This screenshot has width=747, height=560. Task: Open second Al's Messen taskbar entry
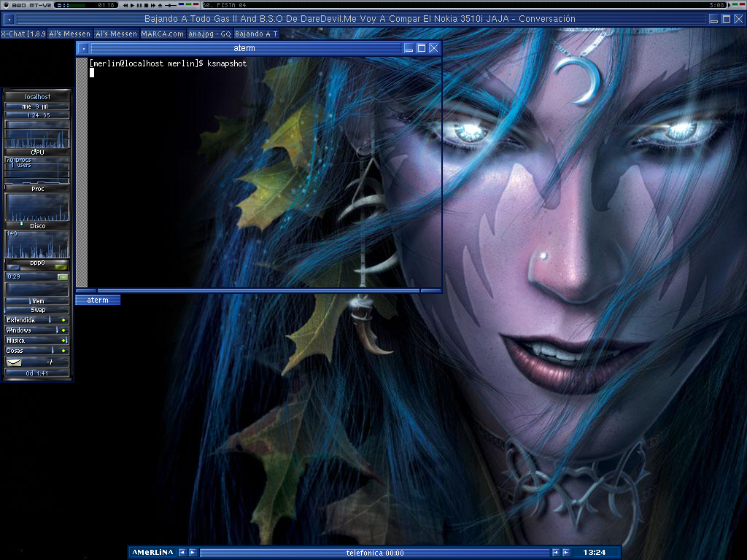click(116, 34)
